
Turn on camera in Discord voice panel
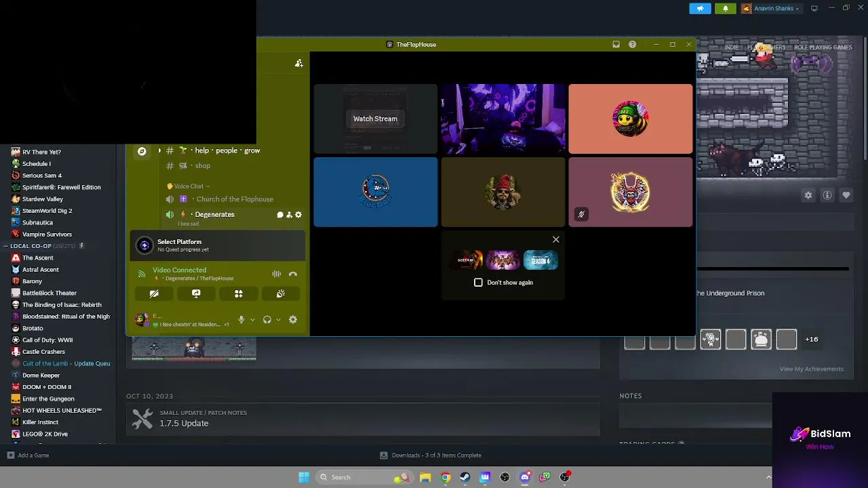click(x=154, y=293)
